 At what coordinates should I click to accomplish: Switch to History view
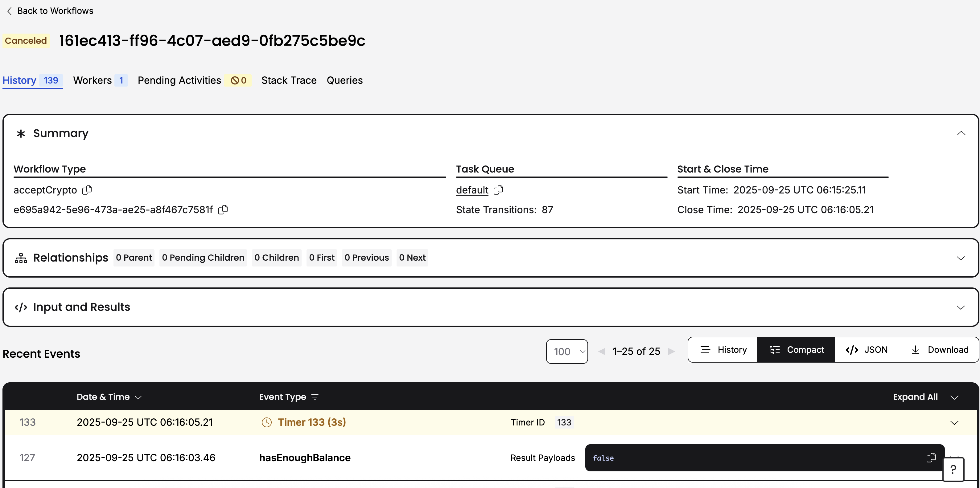[x=723, y=350]
